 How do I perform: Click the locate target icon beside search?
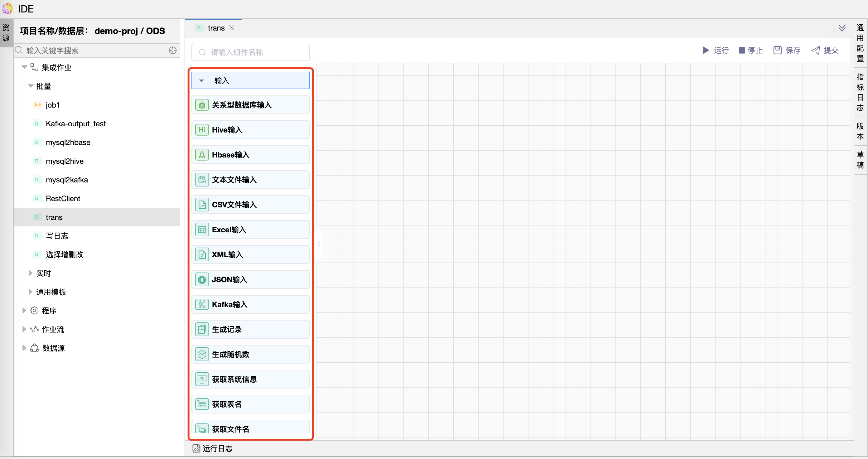coord(172,51)
